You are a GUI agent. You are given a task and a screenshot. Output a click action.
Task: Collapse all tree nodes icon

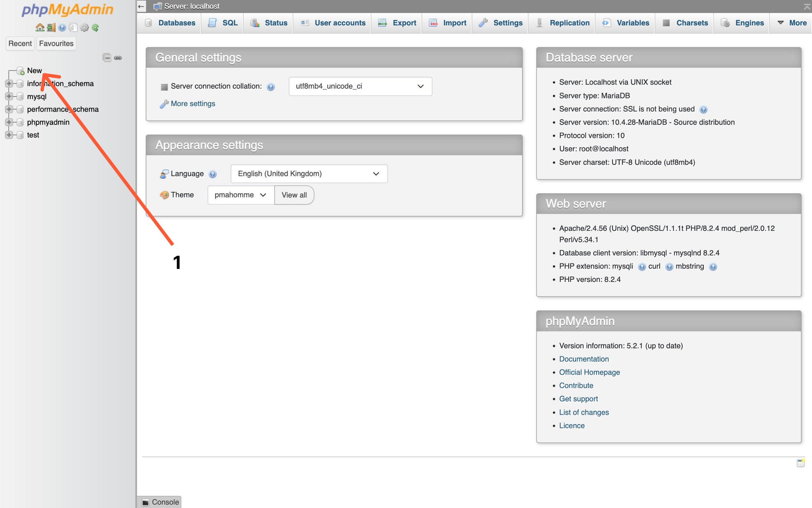(x=107, y=58)
